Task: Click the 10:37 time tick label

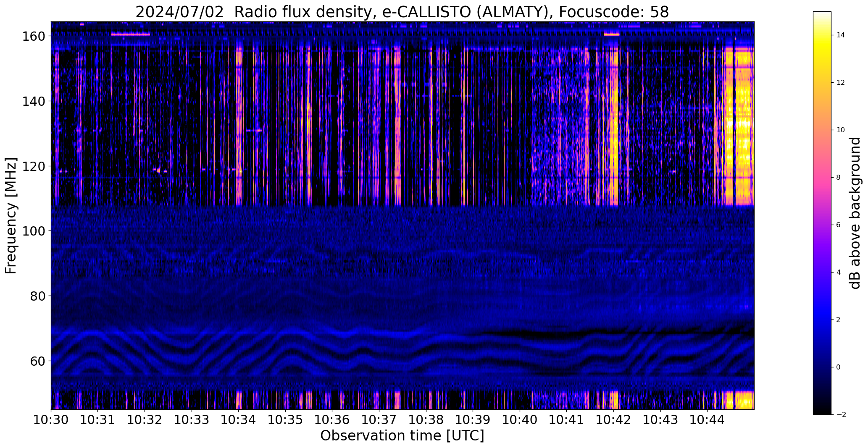Action: [379, 419]
